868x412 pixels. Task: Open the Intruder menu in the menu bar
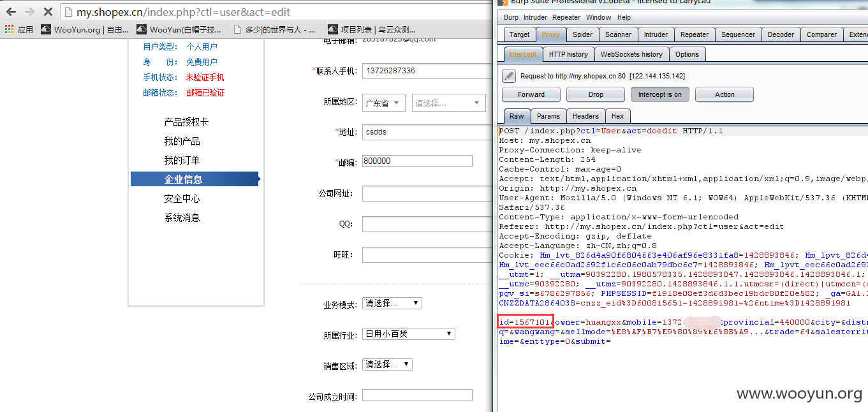pyautogui.click(x=535, y=17)
